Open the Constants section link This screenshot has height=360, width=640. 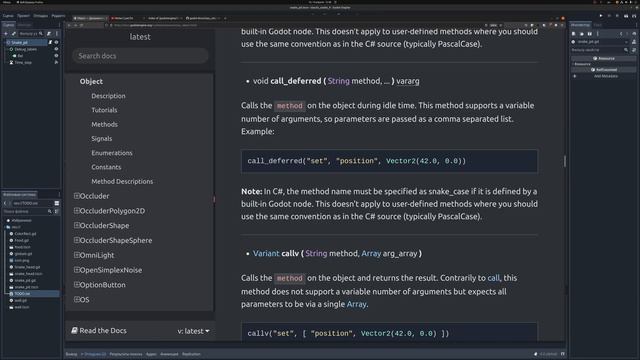[106, 167]
